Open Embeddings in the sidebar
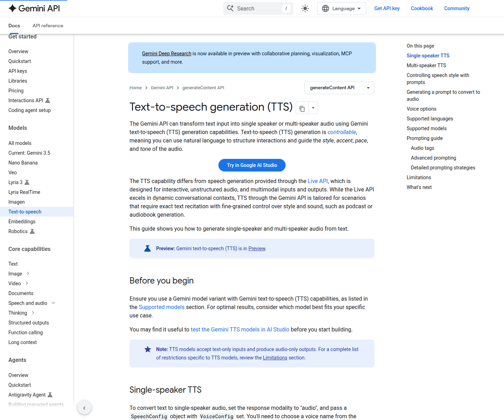Image resolution: width=504 pixels, height=420 pixels. 22,222
